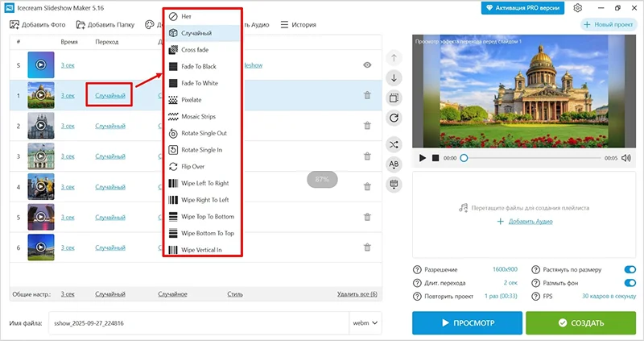Screen dimensions: 644x341
Task: Open transition dropdown for slide 1
Action: pos(110,95)
